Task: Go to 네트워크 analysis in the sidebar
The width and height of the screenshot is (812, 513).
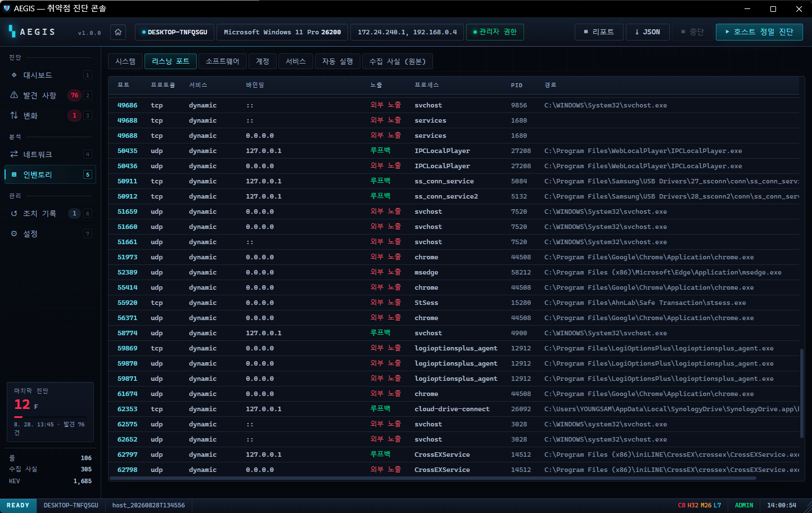Action: tap(50, 154)
